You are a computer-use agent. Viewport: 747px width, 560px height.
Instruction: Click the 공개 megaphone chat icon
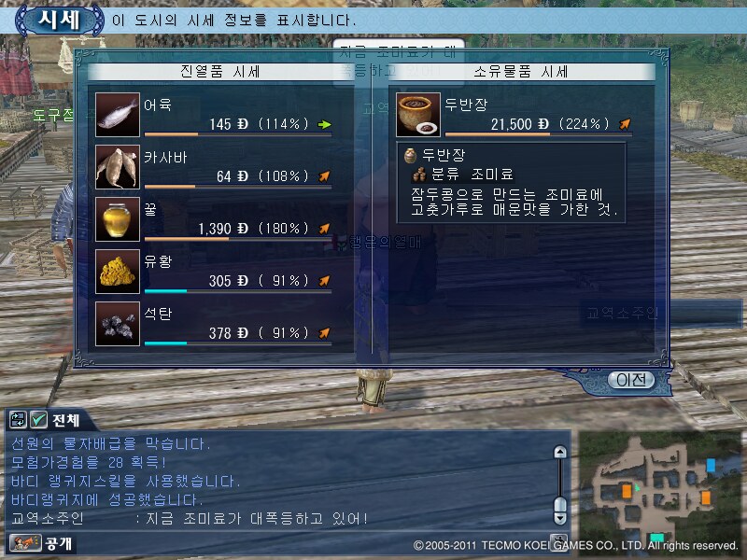[26, 542]
